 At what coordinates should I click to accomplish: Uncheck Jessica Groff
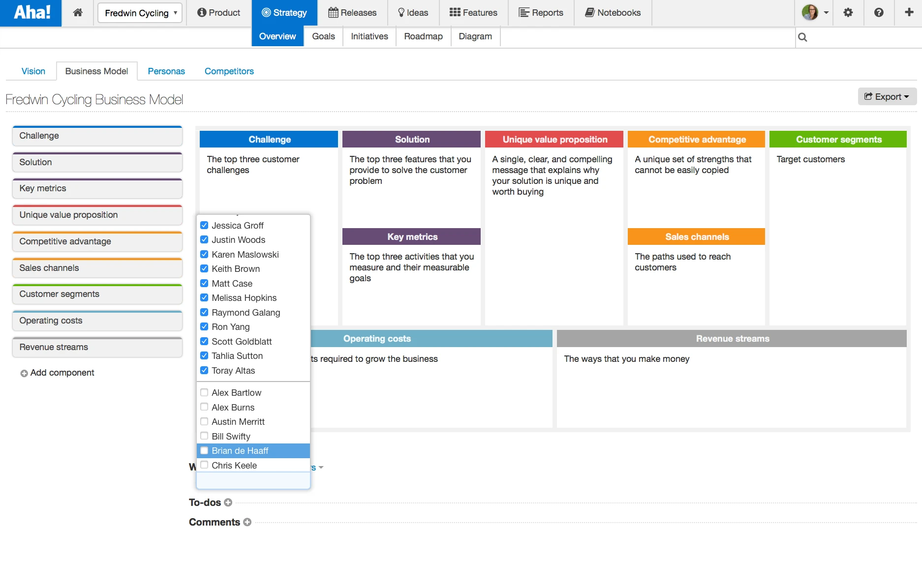tap(204, 225)
